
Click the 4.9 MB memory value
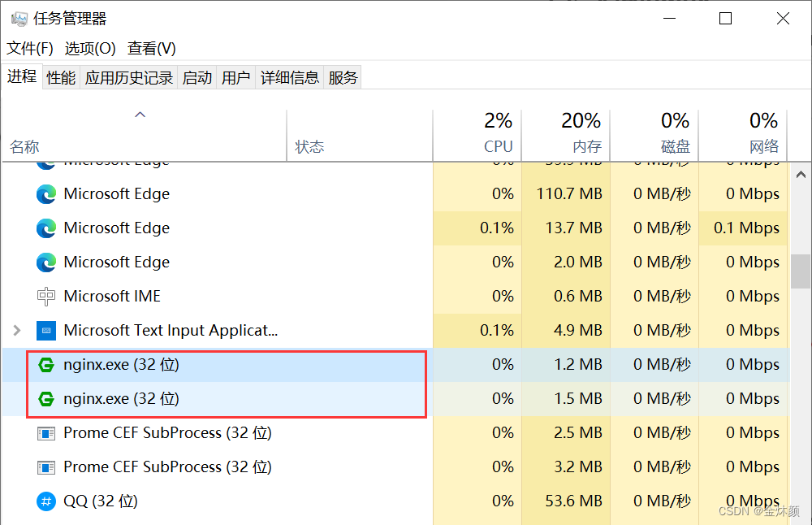(x=578, y=331)
